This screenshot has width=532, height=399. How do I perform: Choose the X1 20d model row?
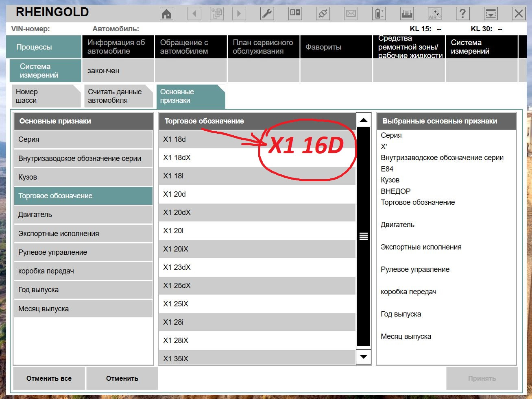257,194
